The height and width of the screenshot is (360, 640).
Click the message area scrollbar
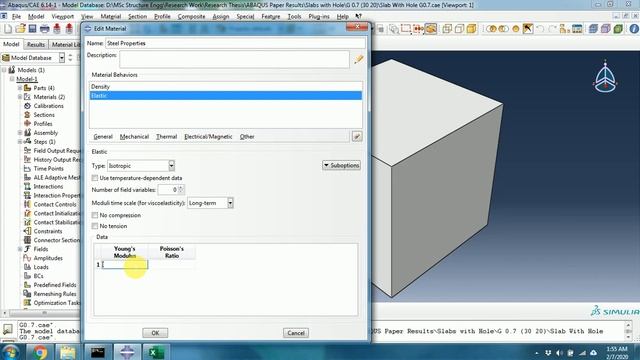tap(628, 331)
